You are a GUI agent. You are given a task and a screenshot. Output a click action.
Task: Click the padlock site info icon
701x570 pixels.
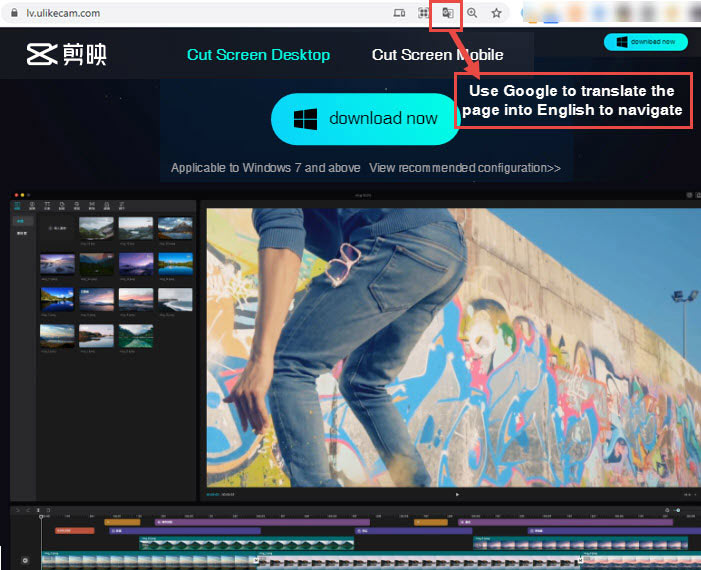coord(14,13)
